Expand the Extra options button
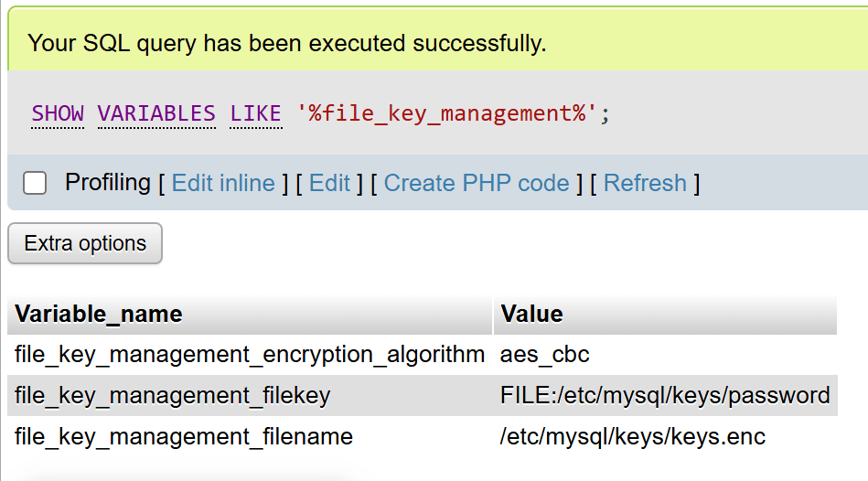868x481 pixels. tap(85, 244)
